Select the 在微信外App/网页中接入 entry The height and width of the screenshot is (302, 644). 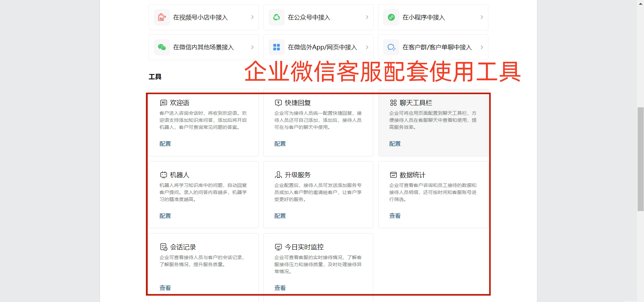(318, 47)
